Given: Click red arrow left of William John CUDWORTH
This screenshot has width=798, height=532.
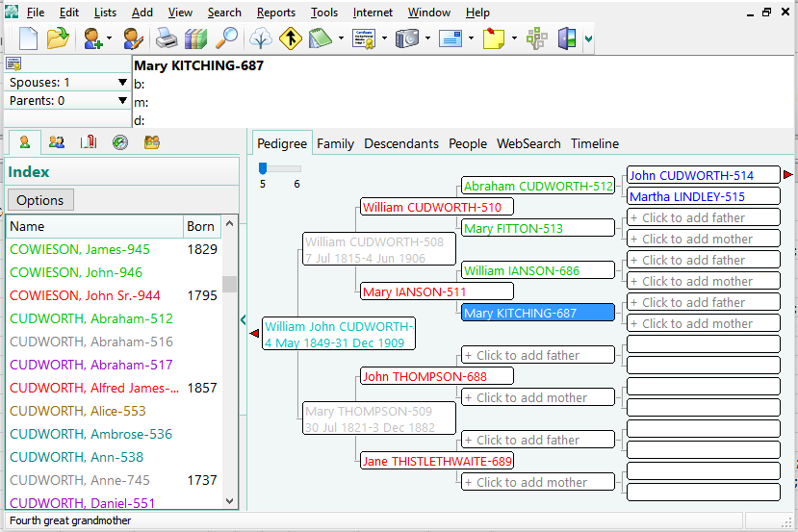Looking at the screenshot, I should pyautogui.click(x=255, y=333).
